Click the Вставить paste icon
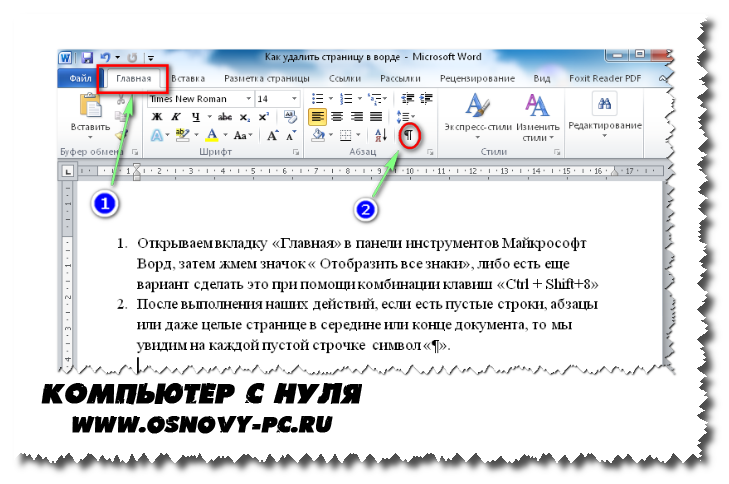 pos(90,105)
